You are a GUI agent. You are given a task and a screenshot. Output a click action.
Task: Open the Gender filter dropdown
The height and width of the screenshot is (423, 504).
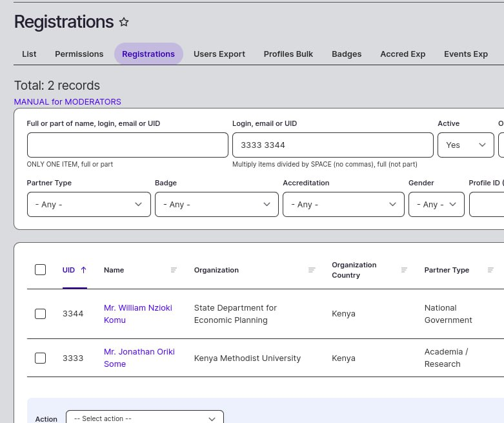coord(436,204)
